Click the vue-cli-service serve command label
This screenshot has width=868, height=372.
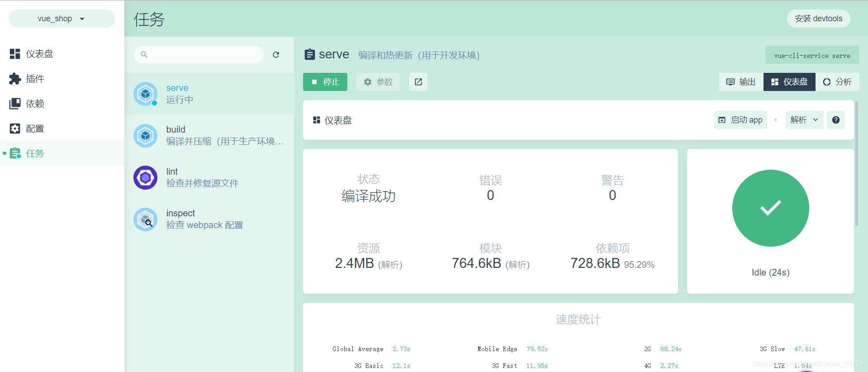point(812,55)
